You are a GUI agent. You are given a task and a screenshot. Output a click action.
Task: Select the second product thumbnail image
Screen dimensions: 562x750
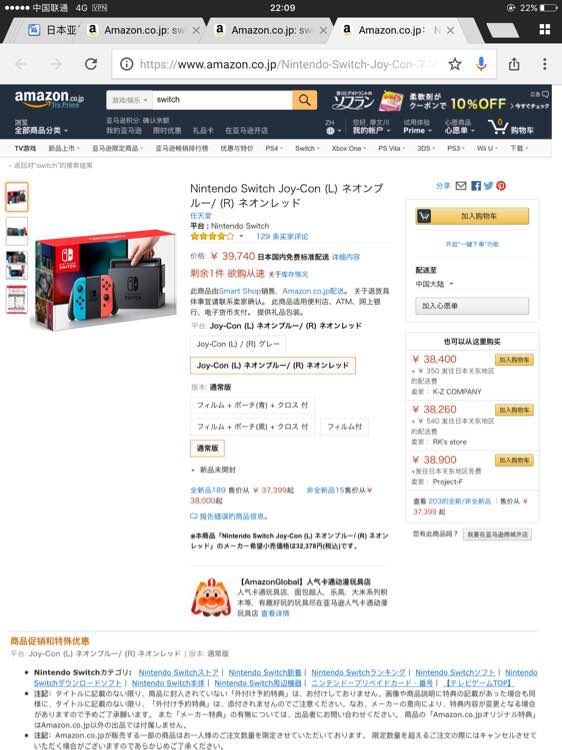17,232
